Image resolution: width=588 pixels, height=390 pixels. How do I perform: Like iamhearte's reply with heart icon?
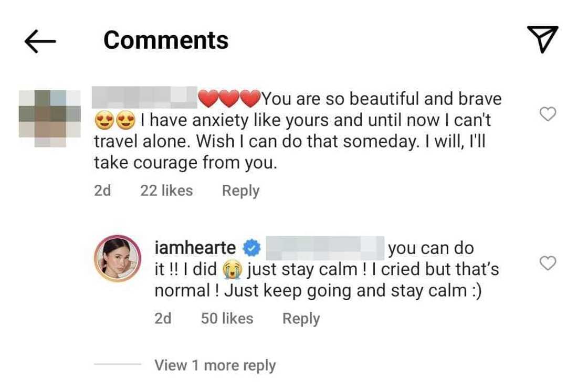548,263
